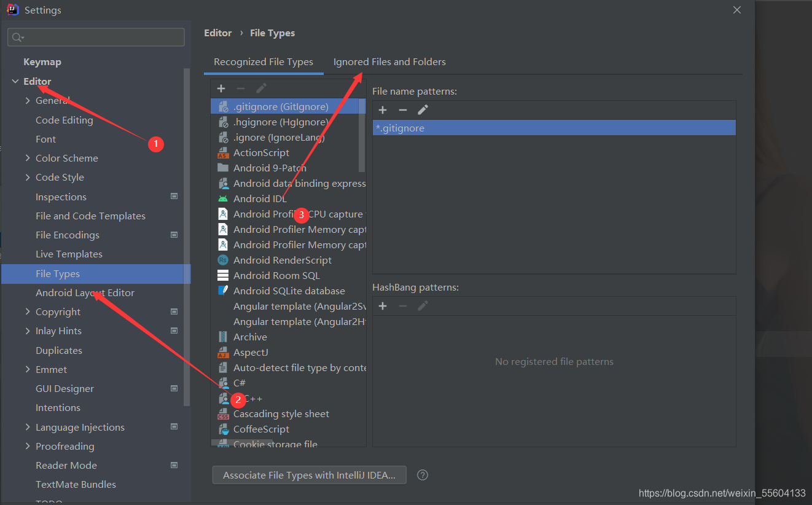This screenshot has width=812, height=505.
Task: Expand the Copyright node
Action: pyautogui.click(x=28, y=311)
